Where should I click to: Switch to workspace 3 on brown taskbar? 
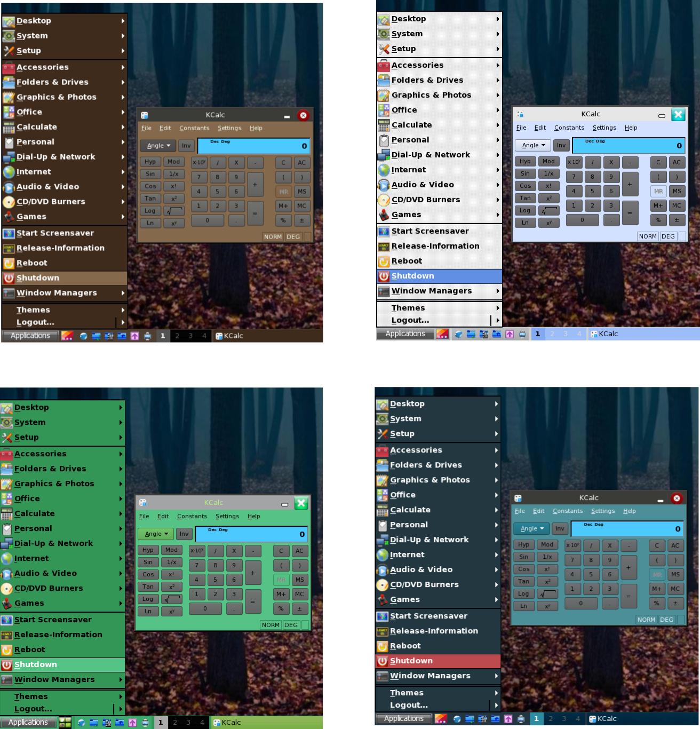coord(190,336)
